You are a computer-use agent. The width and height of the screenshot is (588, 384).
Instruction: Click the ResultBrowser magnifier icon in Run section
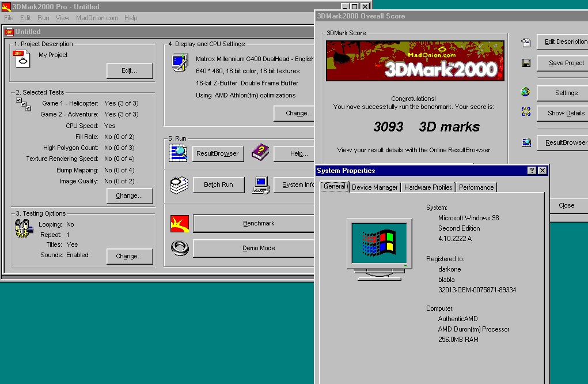click(178, 153)
